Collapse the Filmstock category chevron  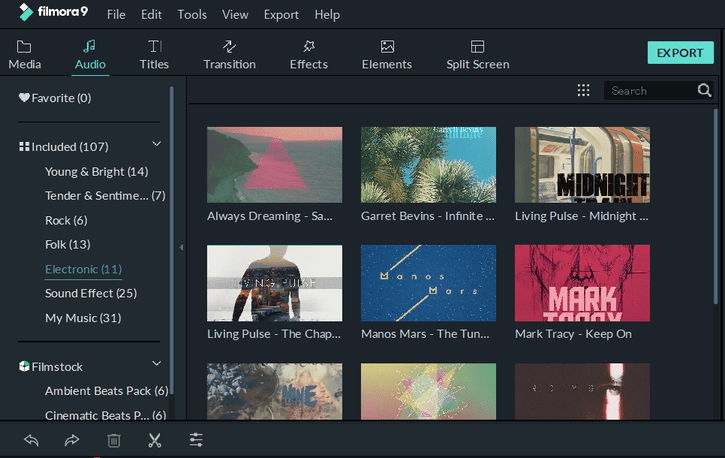tap(157, 363)
